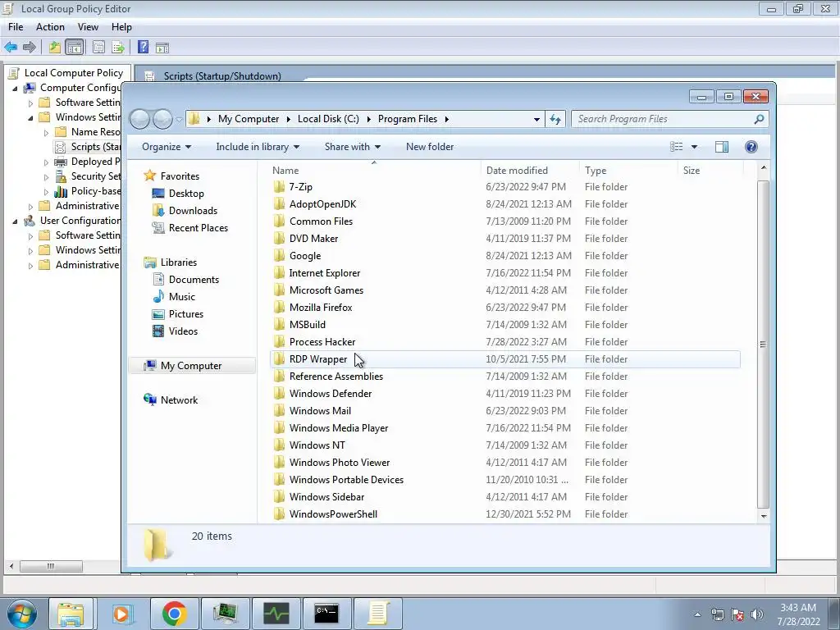Click the blue Explorer help icon
The width and height of the screenshot is (840, 630).
coord(751,147)
